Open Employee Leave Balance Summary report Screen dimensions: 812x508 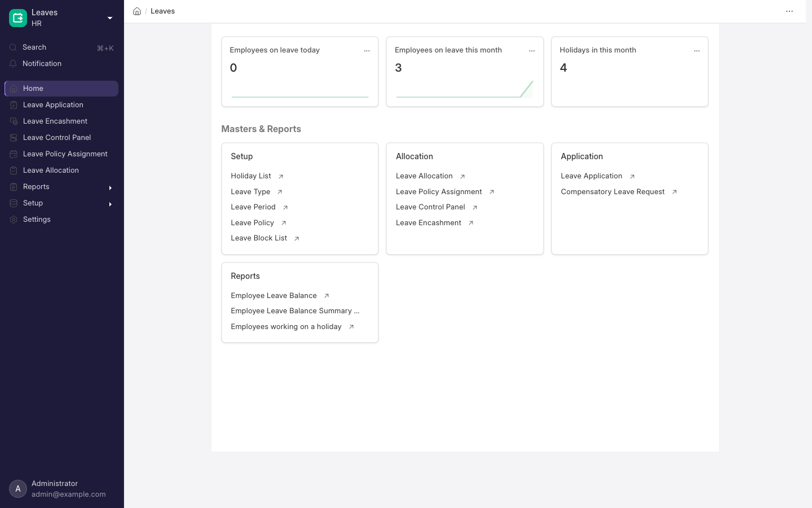(x=295, y=311)
